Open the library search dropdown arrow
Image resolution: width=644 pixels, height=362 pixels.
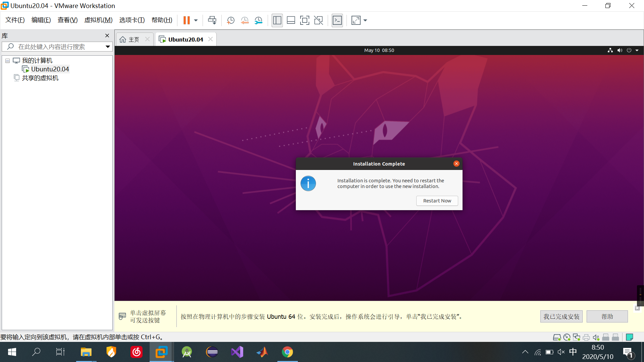pos(108,47)
